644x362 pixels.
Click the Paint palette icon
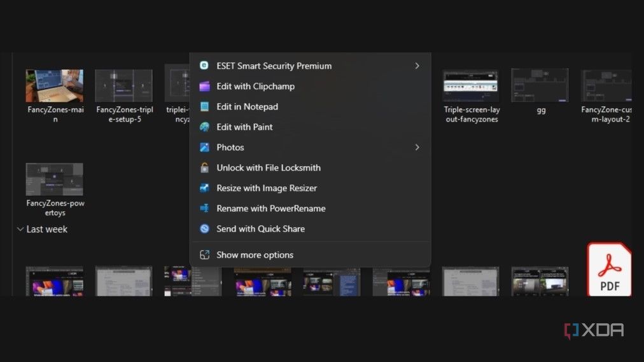click(x=204, y=127)
